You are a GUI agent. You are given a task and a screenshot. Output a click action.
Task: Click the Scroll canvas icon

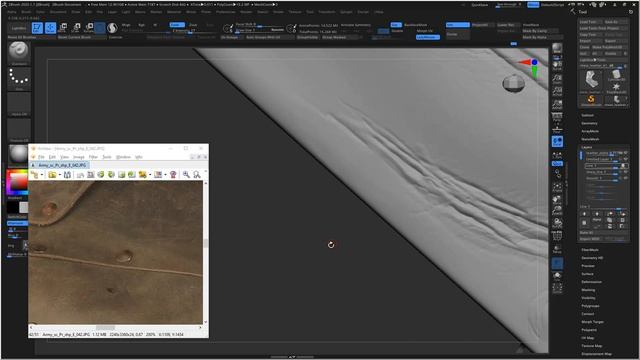coord(557,66)
